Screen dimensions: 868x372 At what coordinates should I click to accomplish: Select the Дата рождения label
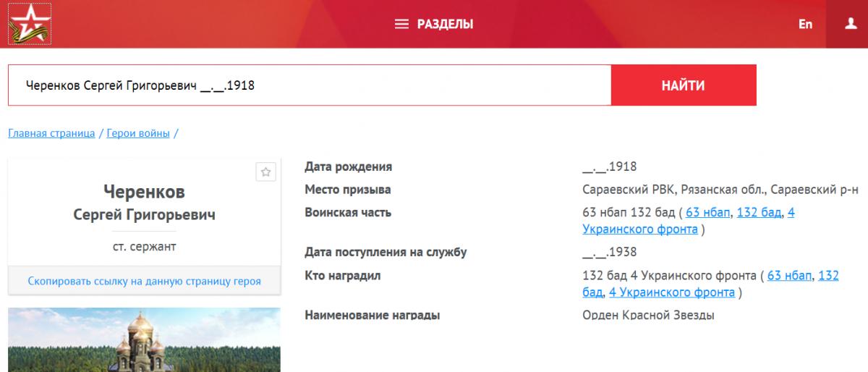coord(349,167)
